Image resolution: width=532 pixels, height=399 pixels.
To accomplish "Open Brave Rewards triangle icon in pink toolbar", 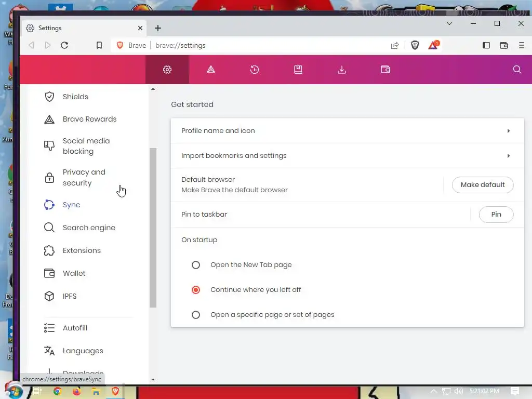I will click(211, 70).
